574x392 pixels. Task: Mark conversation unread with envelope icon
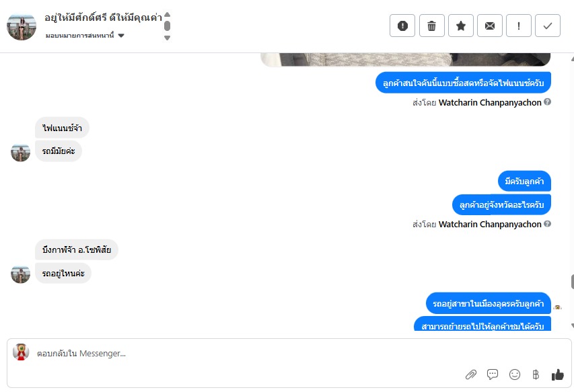pos(490,26)
